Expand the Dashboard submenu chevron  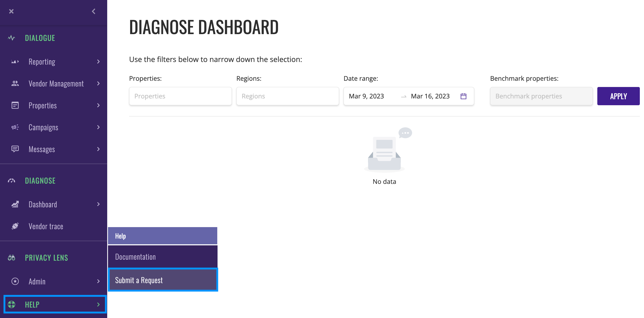click(98, 204)
